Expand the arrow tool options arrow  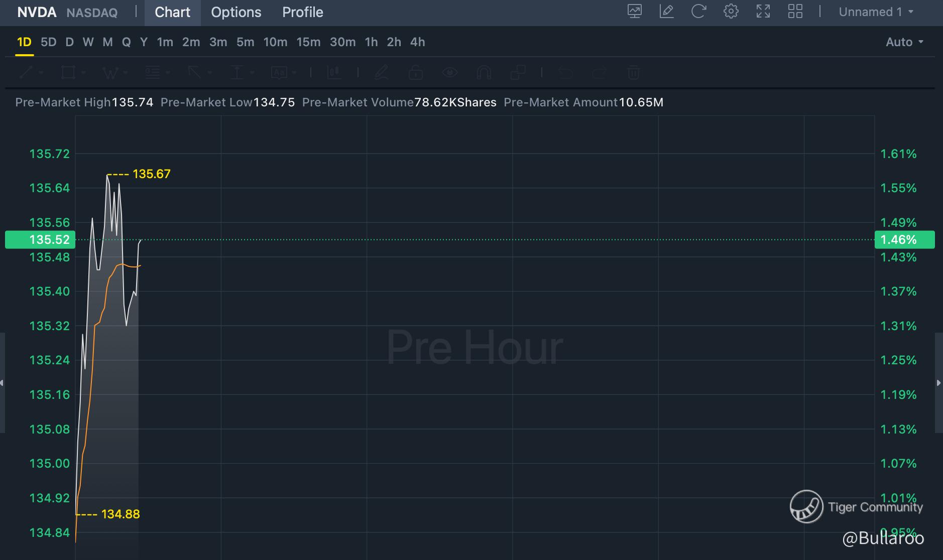(x=210, y=73)
